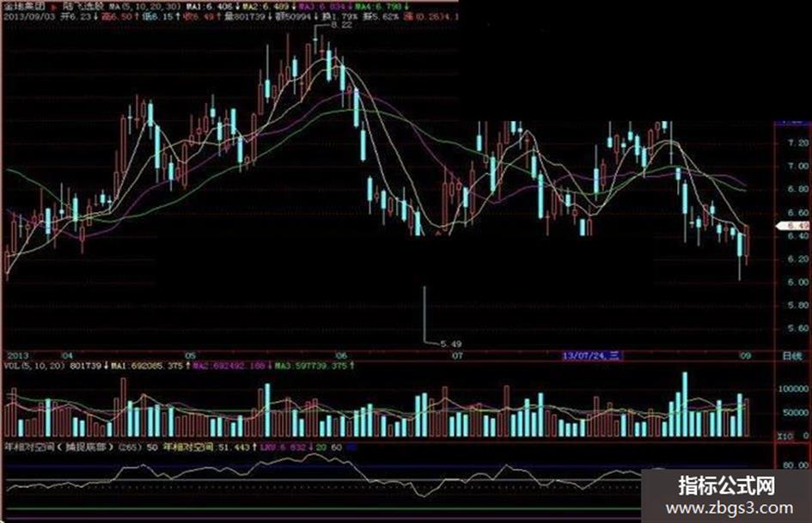Click the 5.49 low price marker

point(451,344)
